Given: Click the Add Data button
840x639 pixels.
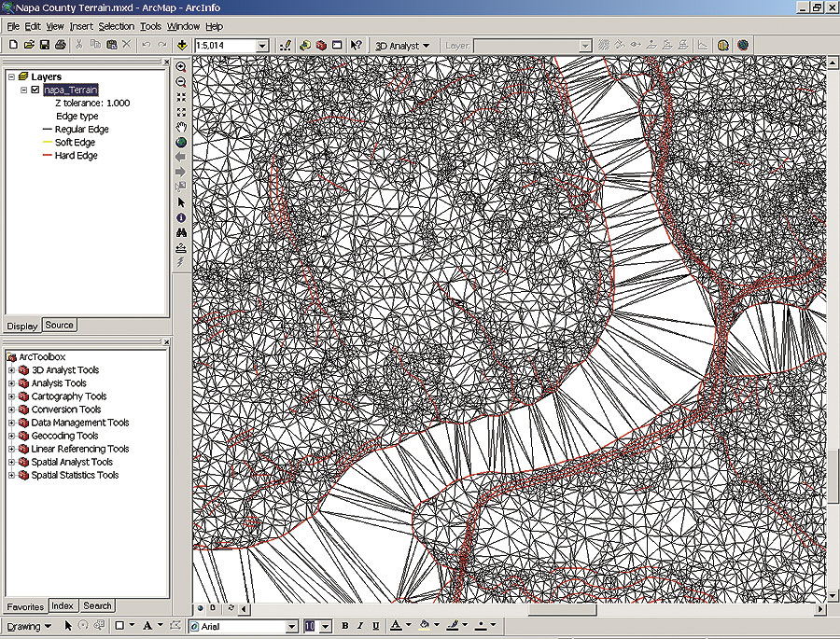Looking at the screenshot, I should 182,45.
